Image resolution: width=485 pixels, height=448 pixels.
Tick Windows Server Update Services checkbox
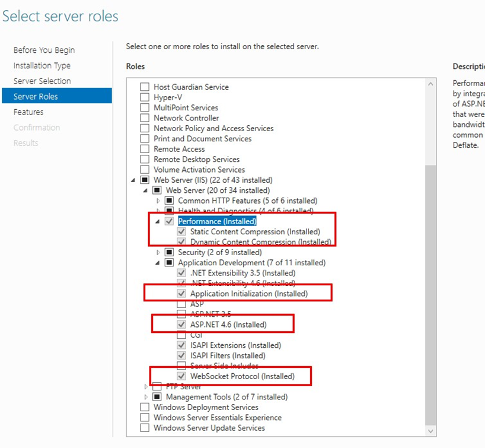(145, 428)
